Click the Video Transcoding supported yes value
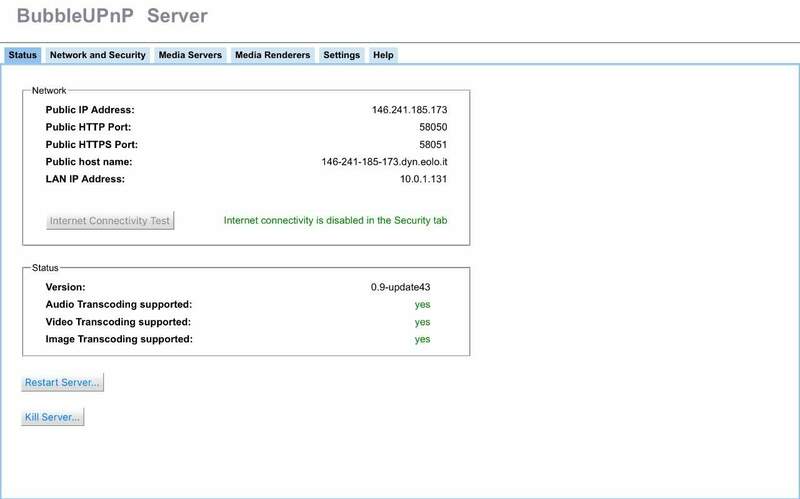Screen dimensions: 800x499 422,322
